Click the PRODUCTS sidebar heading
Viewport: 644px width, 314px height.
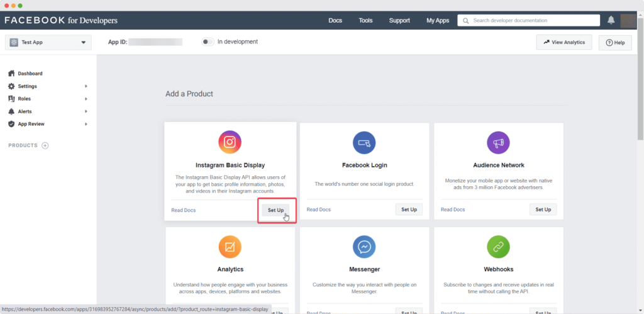click(23, 145)
